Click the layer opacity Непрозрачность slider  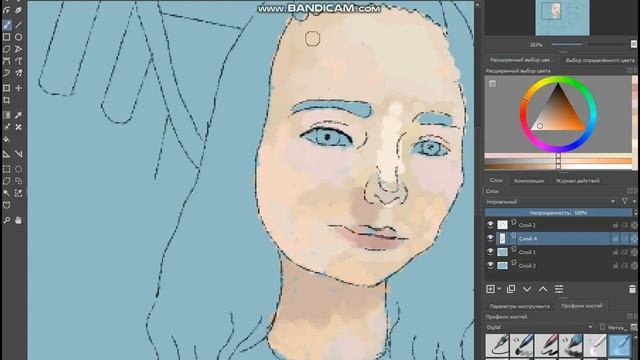coord(558,213)
